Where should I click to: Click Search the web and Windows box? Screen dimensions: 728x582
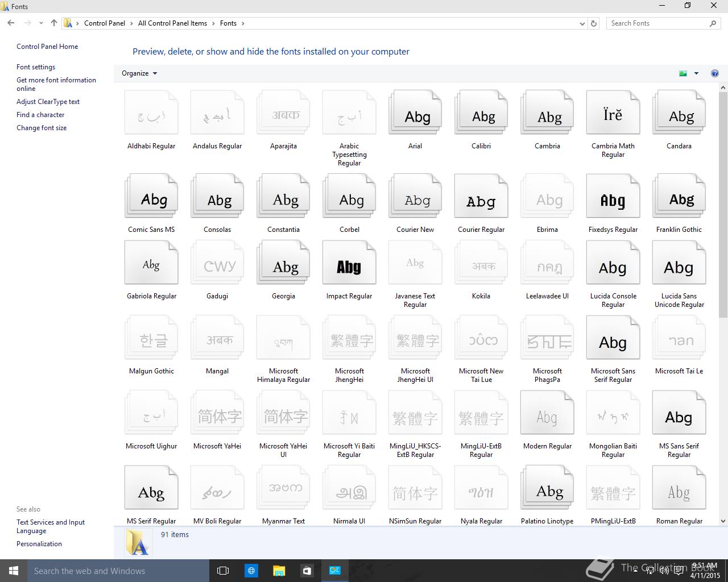pyautogui.click(x=118, y=571)
